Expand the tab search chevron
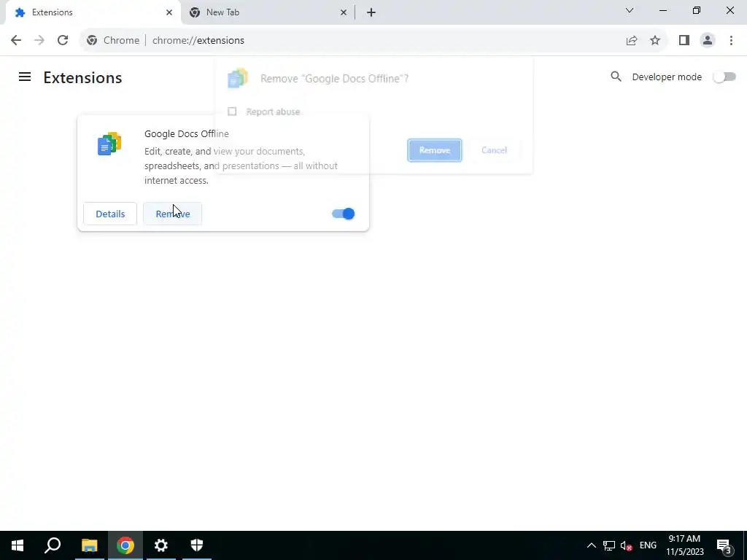747x560 pixels. 630,10
